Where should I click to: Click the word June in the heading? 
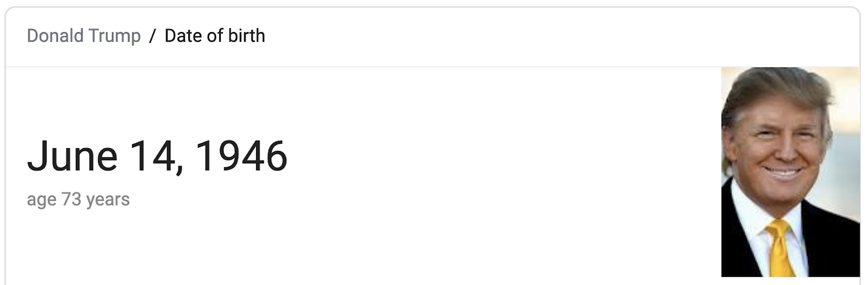pos(72,156)
